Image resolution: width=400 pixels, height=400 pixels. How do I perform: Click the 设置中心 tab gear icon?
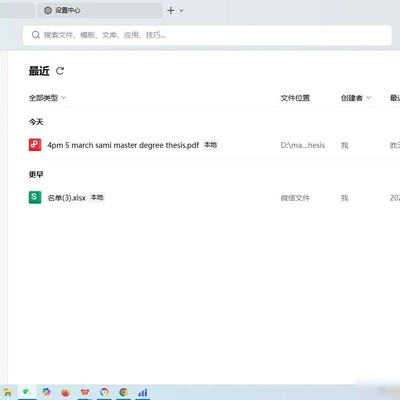(x=48, y=10)
